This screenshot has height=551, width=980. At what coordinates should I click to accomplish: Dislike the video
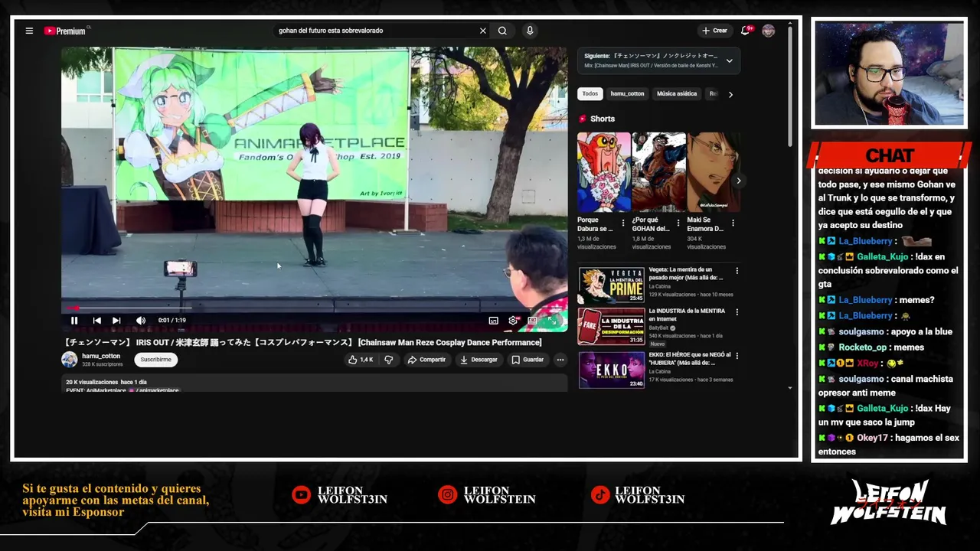click(389, 360)
